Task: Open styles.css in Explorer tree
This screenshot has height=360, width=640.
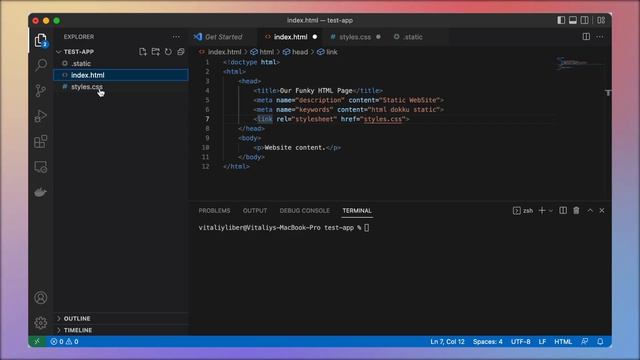Action: point(121,87)
